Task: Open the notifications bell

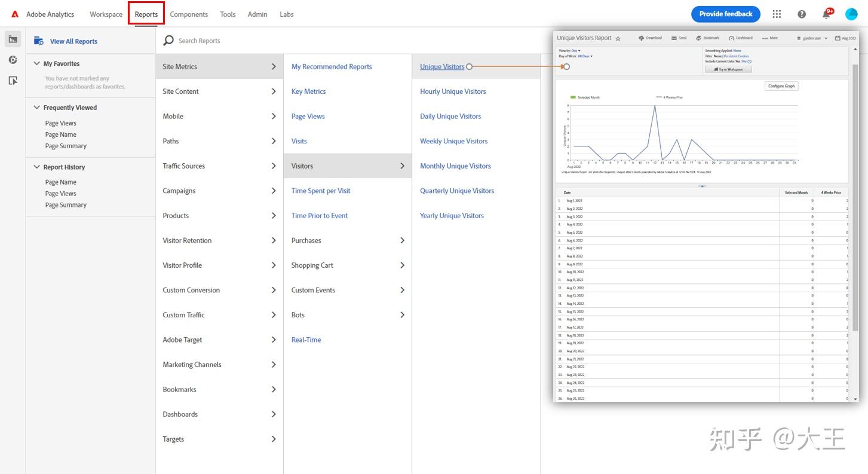Action: [826, 13]
